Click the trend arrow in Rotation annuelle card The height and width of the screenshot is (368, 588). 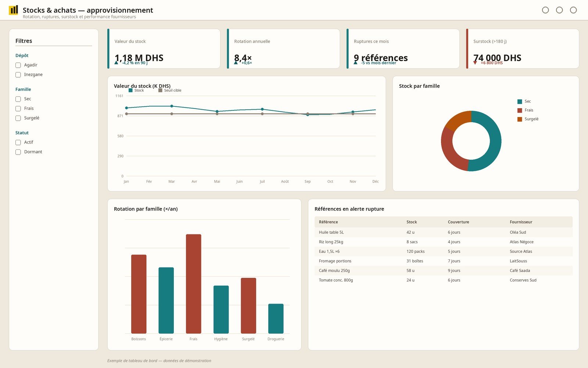[x=236, y=63]
